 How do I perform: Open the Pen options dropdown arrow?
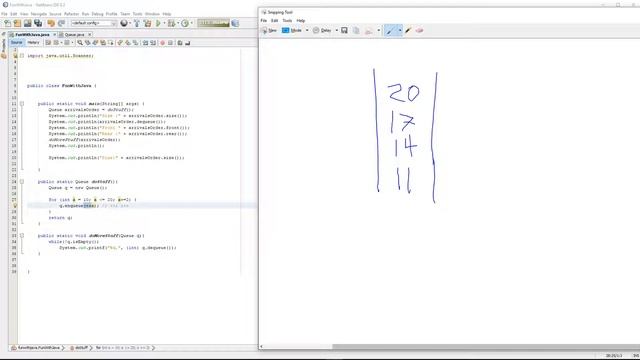click(x=400, y=30)
